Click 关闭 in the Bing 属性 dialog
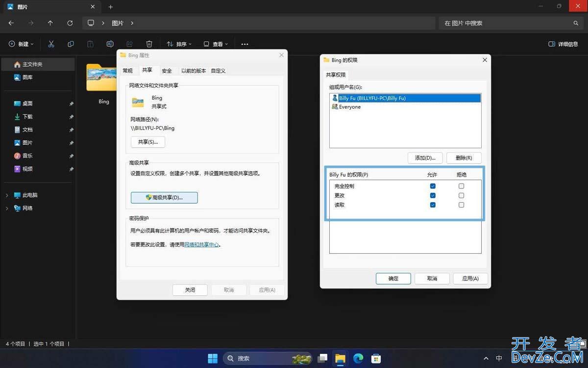 click(x=190, y=290)
